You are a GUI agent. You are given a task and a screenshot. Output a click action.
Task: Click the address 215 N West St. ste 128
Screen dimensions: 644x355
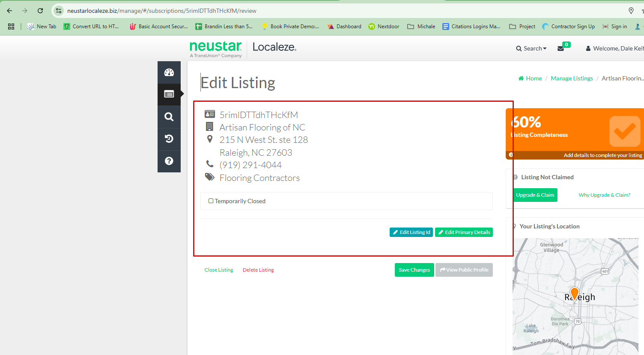pos(263,140)
